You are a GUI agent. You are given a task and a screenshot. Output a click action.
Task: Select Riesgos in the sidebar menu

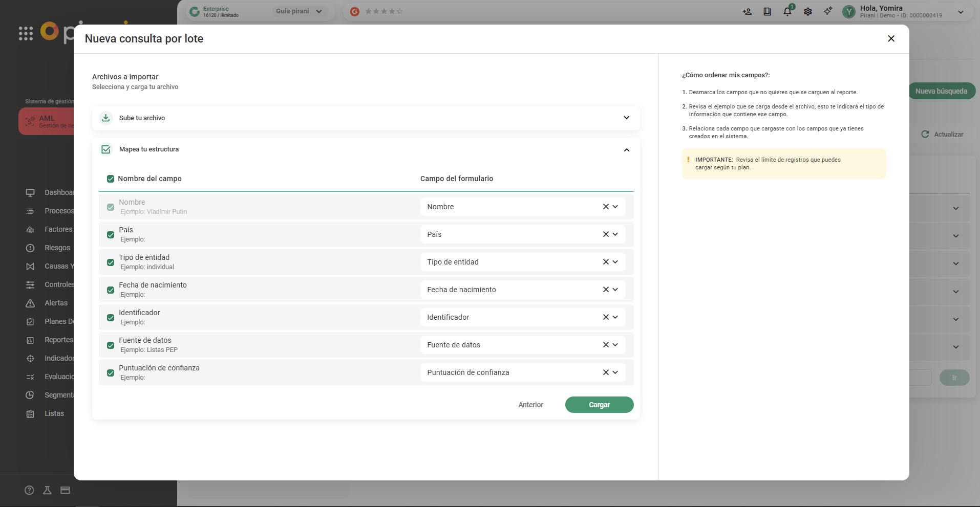57,248
